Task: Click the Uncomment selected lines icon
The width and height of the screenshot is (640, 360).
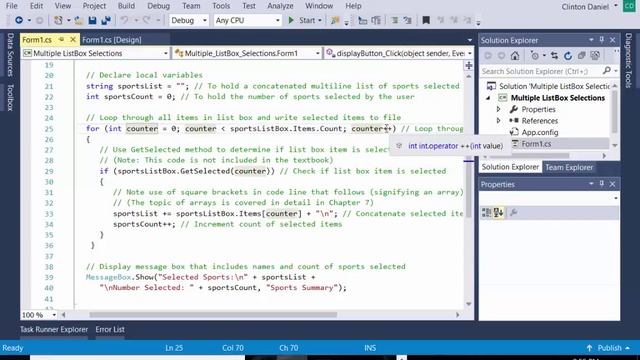Action: 407,20
